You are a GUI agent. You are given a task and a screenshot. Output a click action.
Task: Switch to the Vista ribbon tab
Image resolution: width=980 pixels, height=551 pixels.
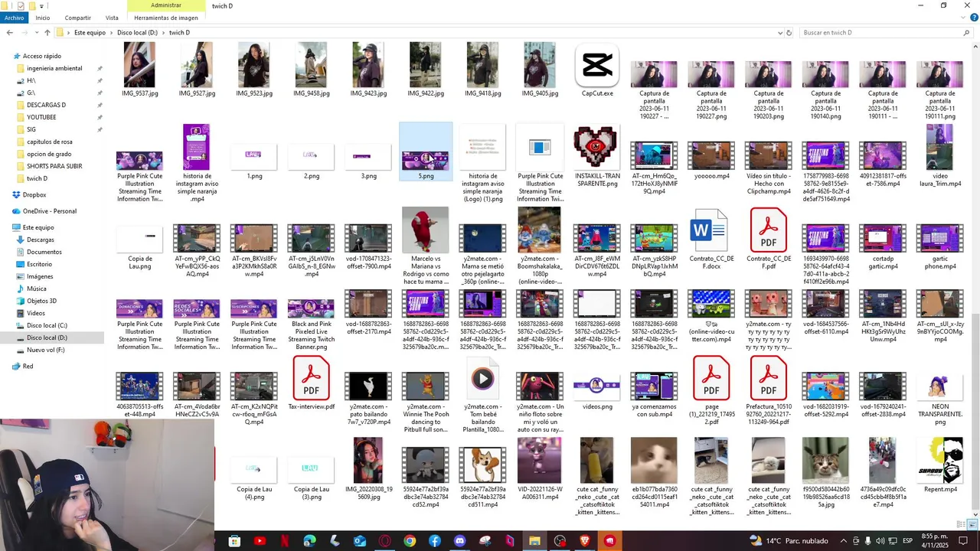pos(112,18)
